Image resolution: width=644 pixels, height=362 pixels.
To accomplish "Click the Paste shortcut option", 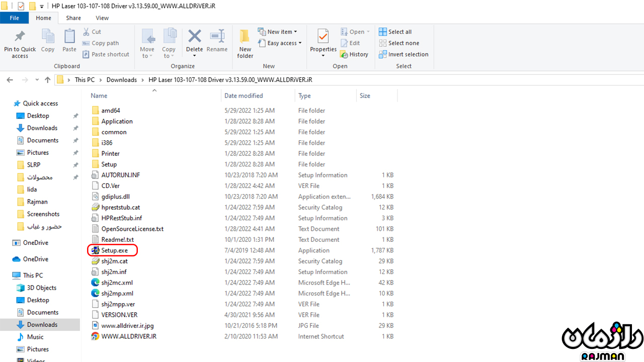I will click(x=106, y=54).
